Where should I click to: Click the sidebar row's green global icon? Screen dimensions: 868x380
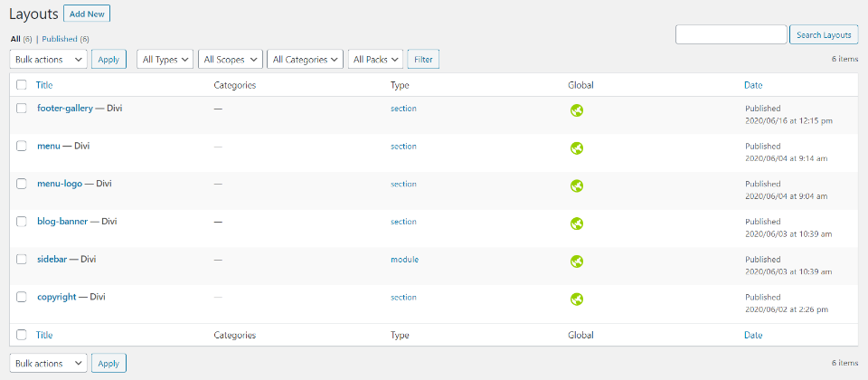[x=576, y=261]
